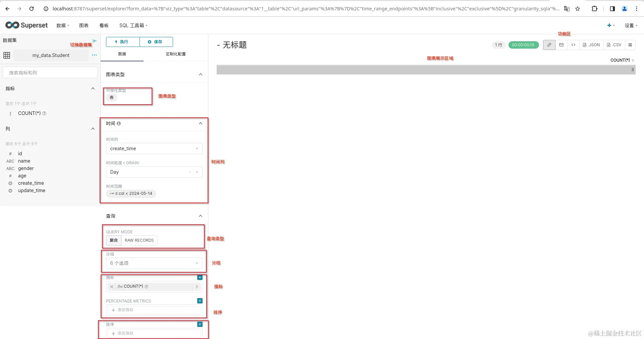Viewport: 644px width, 339px height.
Task: Open SQL 工具箱 menu
Action: (133, 25)
